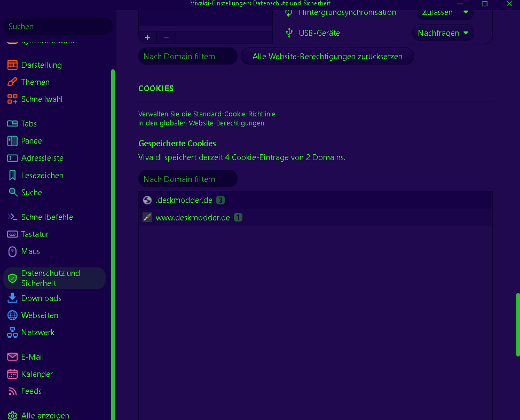Open the Darstellung settings icon
Viewport: 520px width, 420px height.
12,65
